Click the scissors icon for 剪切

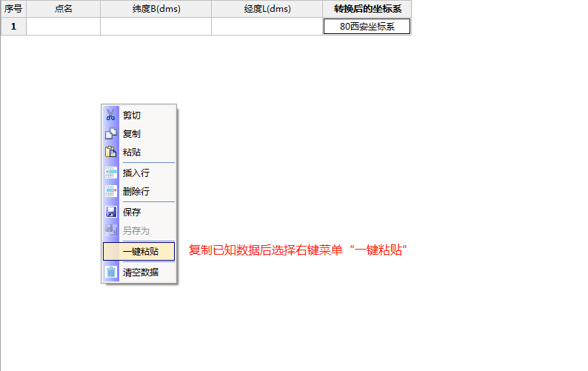point(110,115)
